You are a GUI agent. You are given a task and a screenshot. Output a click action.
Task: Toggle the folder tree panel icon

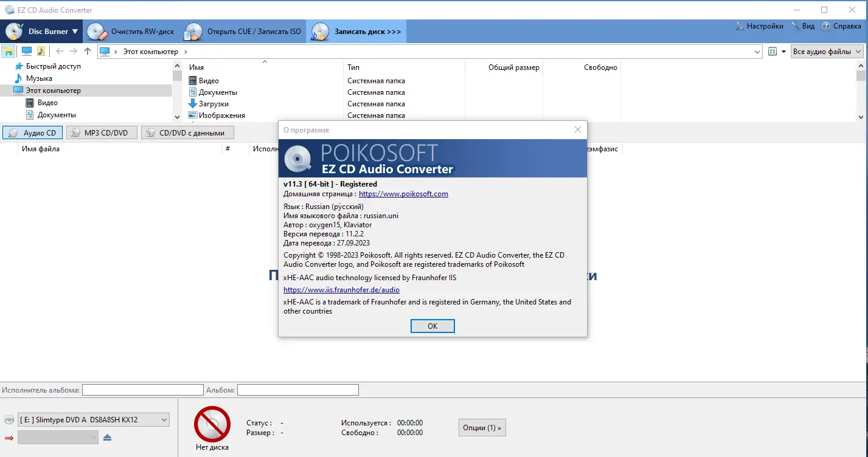pyautogui.click(x=9, y=51)
